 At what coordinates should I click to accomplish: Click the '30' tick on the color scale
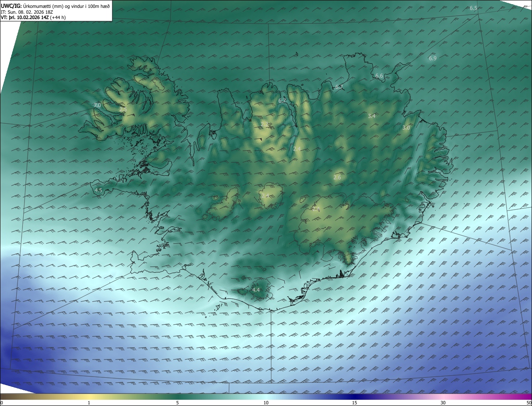pos(443,403)
